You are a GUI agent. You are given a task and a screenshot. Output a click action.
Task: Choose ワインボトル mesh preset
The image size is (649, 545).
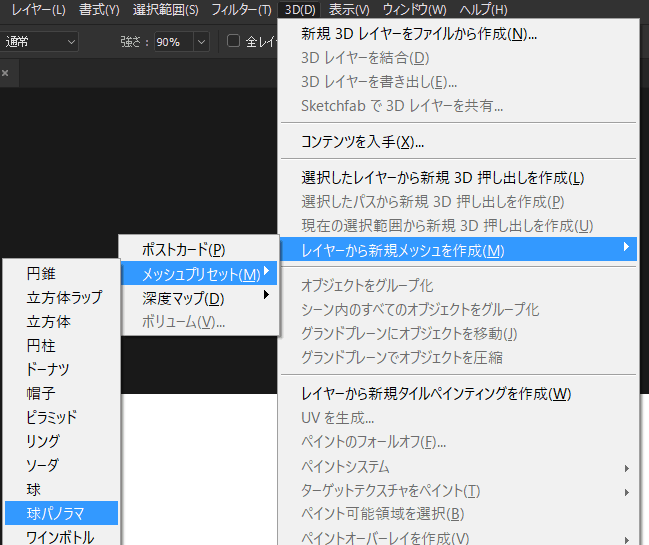click(x=61, y=536)
